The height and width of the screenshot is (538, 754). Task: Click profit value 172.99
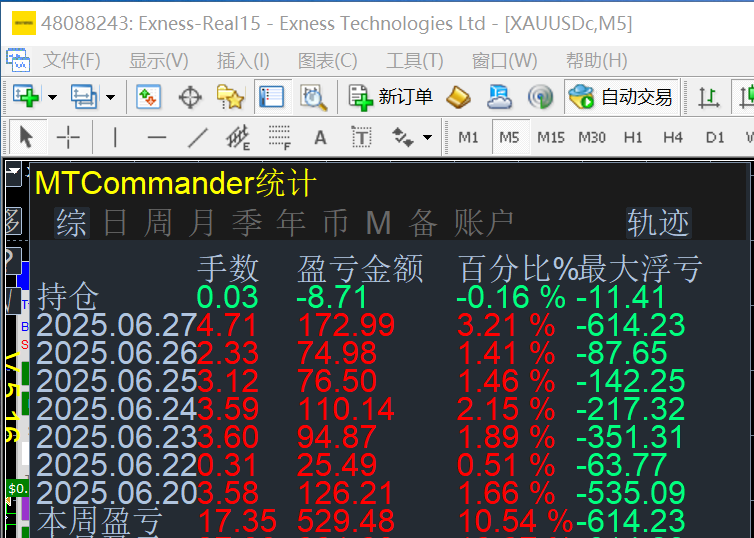[347, 325]
